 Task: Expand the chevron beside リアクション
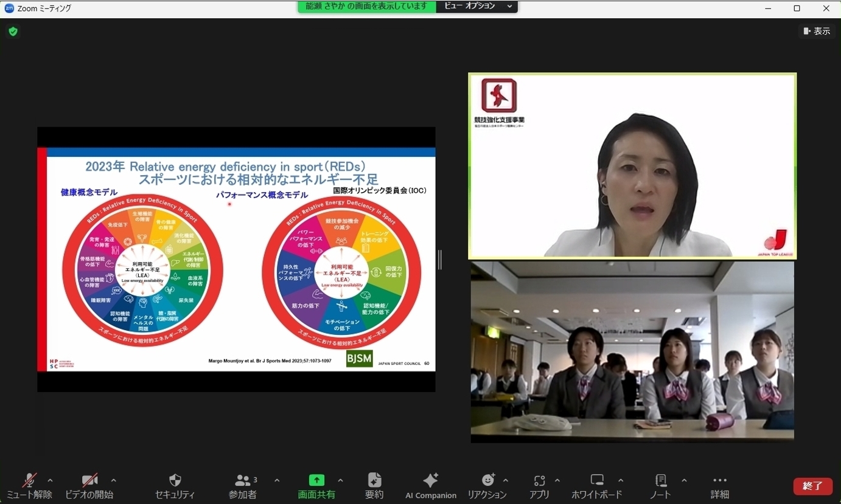[506, 480]
